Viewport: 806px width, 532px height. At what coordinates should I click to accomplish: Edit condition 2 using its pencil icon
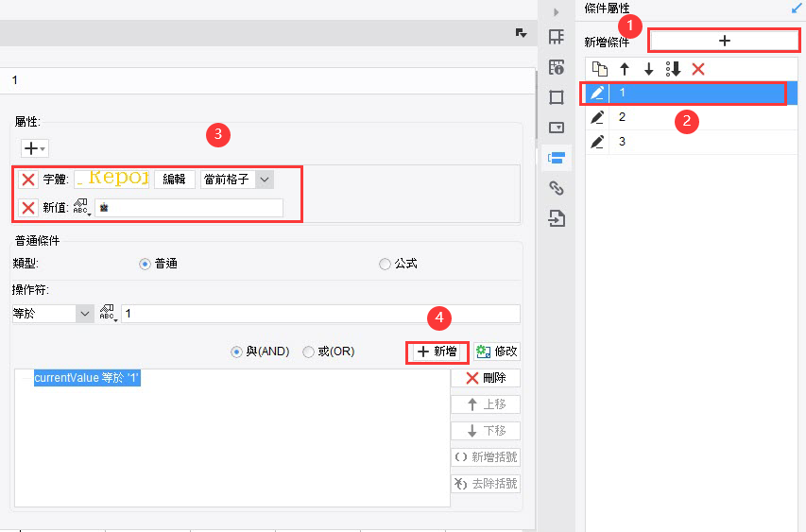point(597,117)
